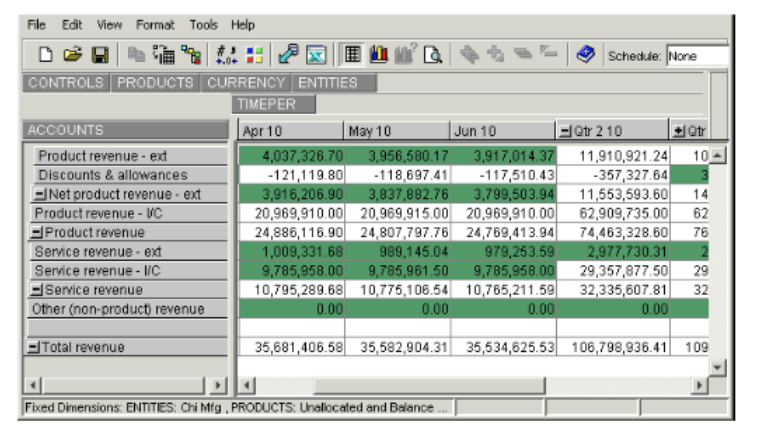Click the Schedule input field
The image size is (758, 434).
[697, 56]
